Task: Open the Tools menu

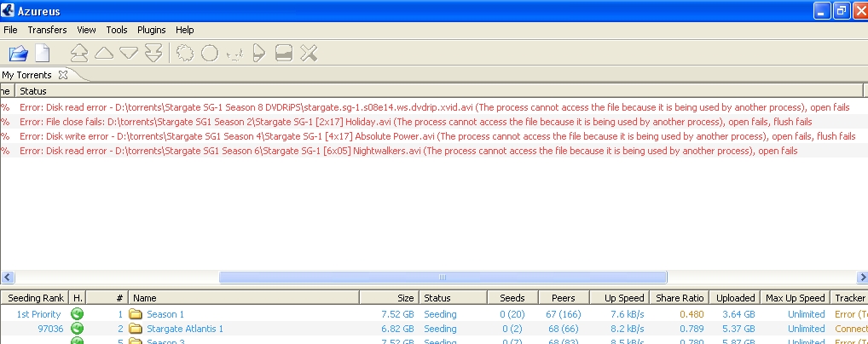Action: click(x=117, y=30)
